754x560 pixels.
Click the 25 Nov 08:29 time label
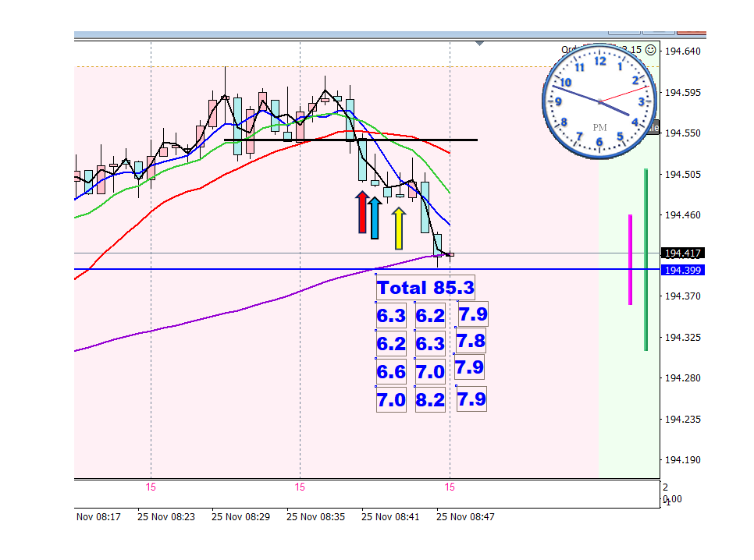[x=240, y=517]
